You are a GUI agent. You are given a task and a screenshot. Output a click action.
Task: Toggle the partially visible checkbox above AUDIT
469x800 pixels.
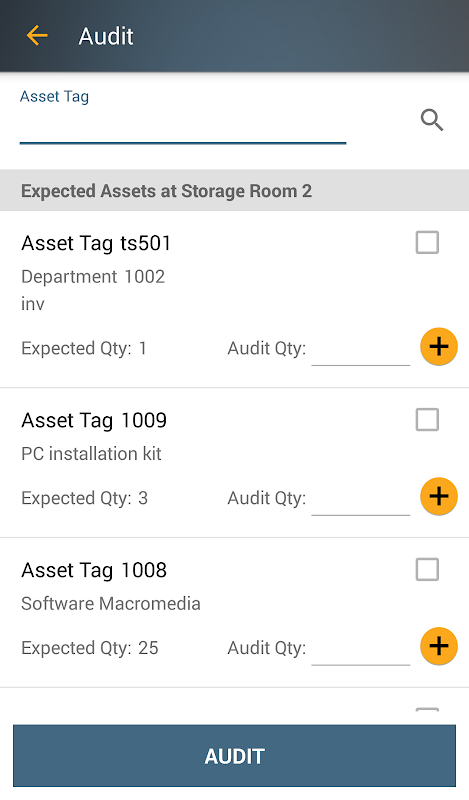click(427, 710)
